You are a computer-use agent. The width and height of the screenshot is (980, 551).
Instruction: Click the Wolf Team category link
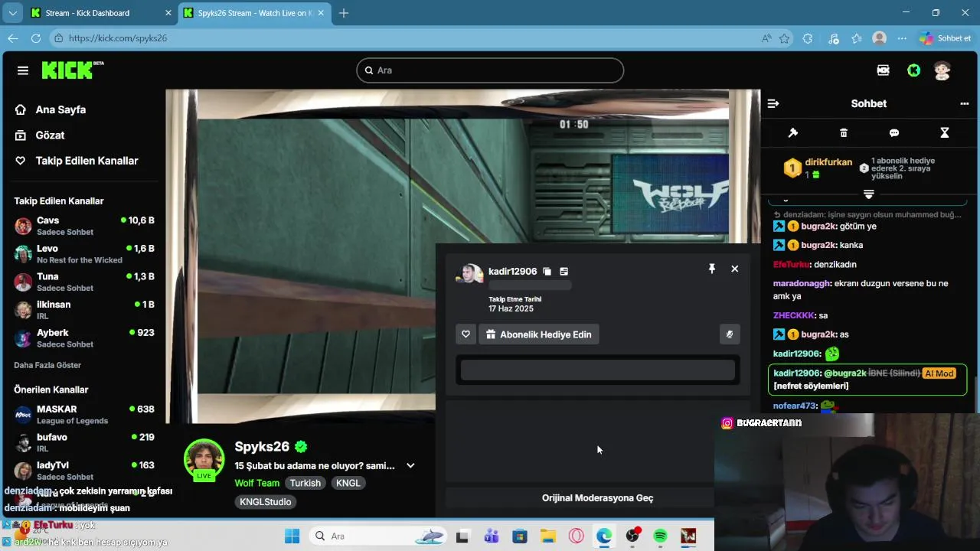click(x=257, y=483)
